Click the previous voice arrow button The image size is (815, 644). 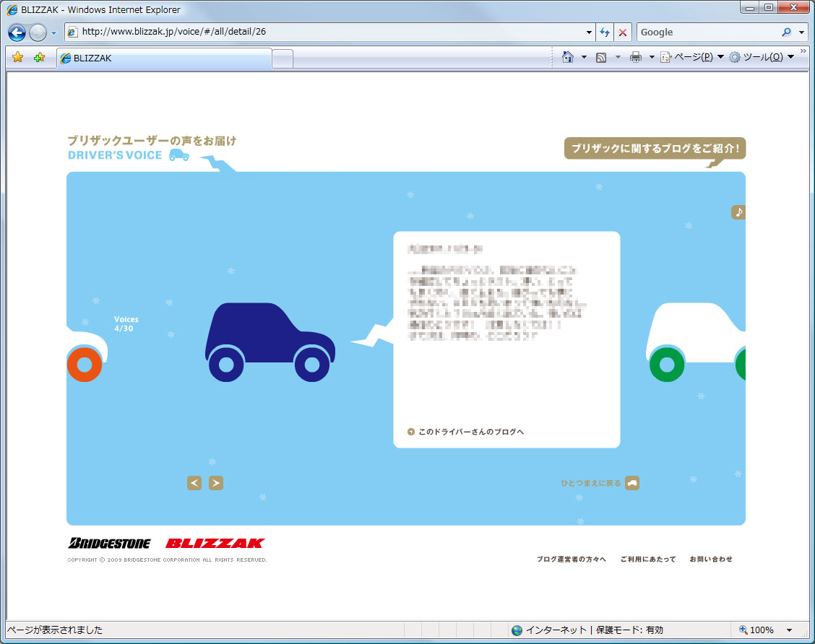tap(194, 483)
